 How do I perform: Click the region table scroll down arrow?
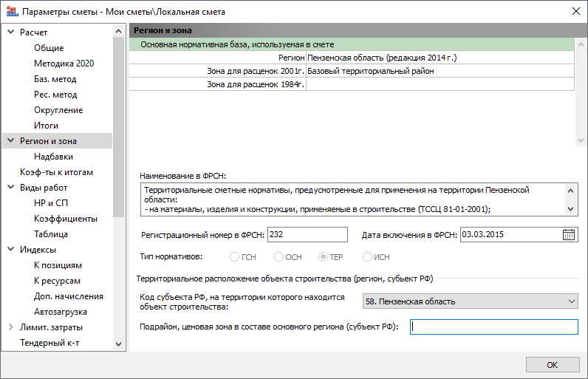(x=581, y=140)
